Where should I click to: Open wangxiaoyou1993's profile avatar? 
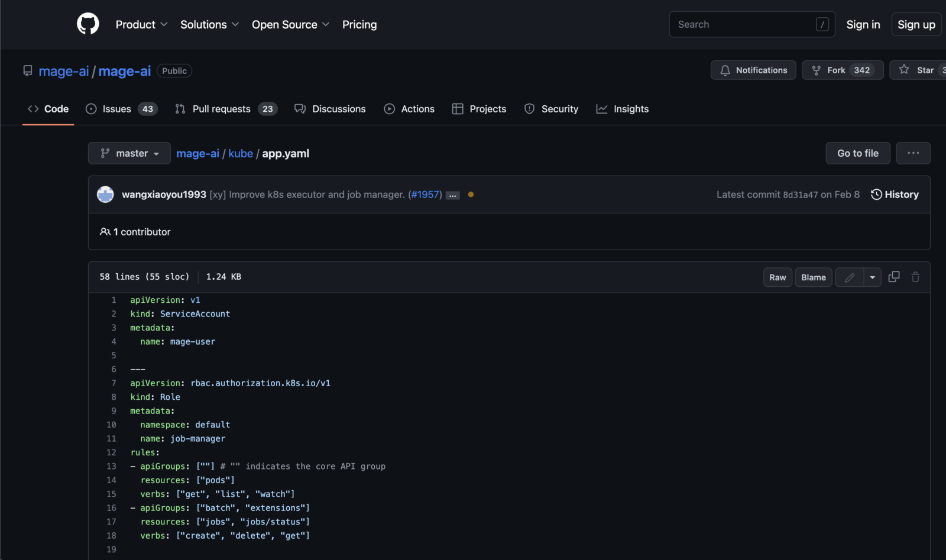(x=105, y=194)
